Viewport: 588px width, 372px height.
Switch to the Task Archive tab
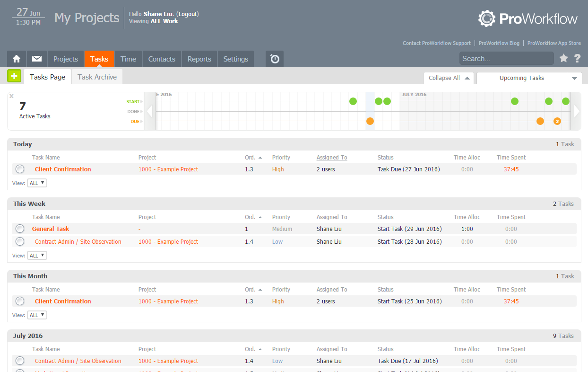pos(96,76)
